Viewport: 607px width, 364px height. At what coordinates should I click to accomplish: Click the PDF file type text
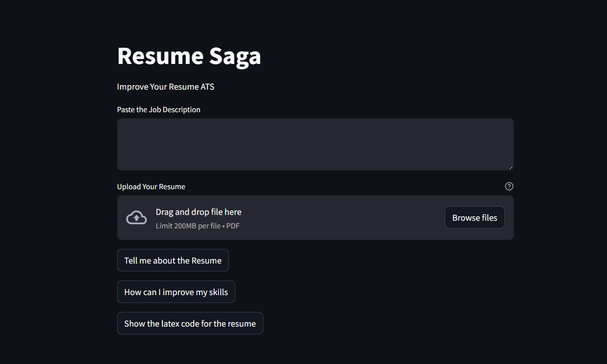click(233, 226)
